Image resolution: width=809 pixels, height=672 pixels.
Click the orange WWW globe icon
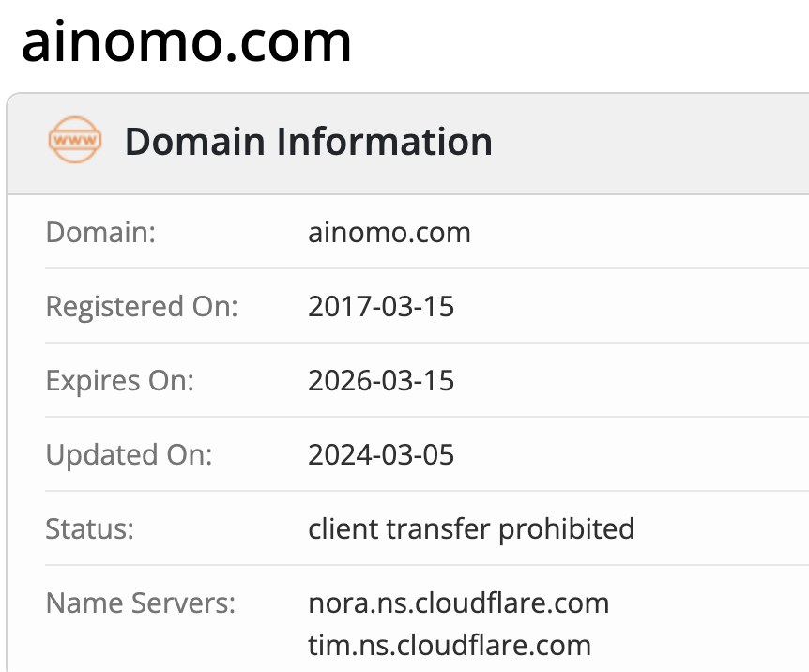click(75, 140)
